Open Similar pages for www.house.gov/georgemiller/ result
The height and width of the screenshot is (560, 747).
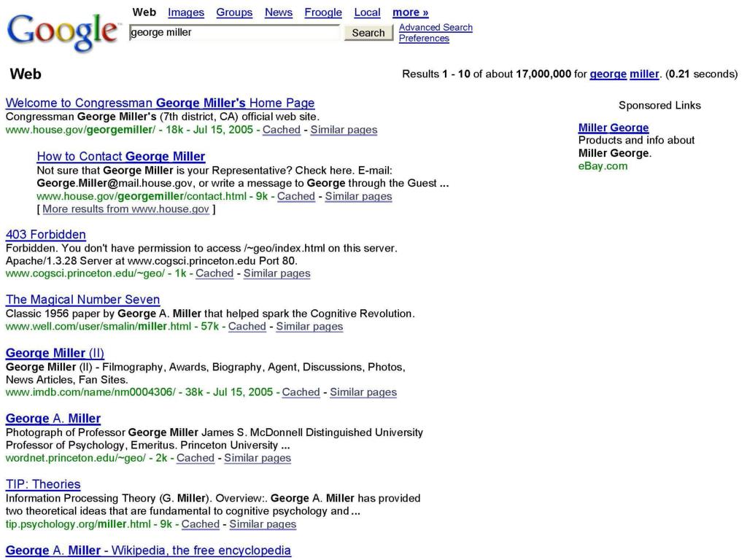tap(344, 130)
